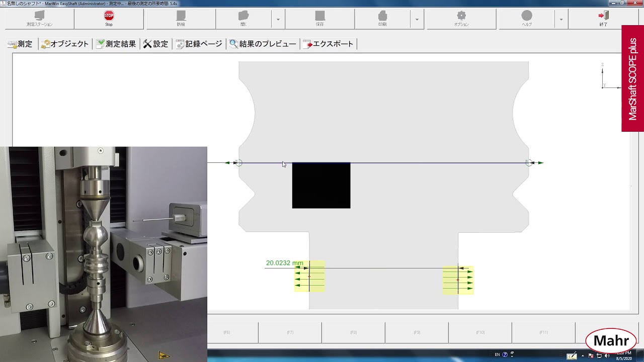The image size is (644, 362).
Task: Open the EN language indicator in the taskbar
Action: pos(497,354)
